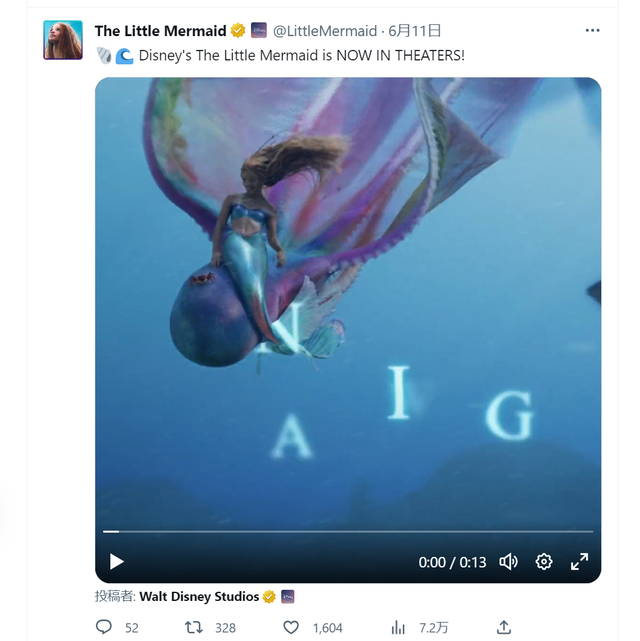Share the tweet via share icon
The image size is (640, 641).
coord(504,627)
